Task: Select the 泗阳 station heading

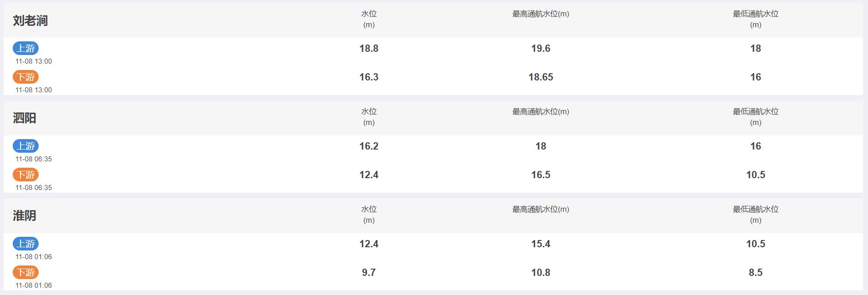Action: click(25, 118)
